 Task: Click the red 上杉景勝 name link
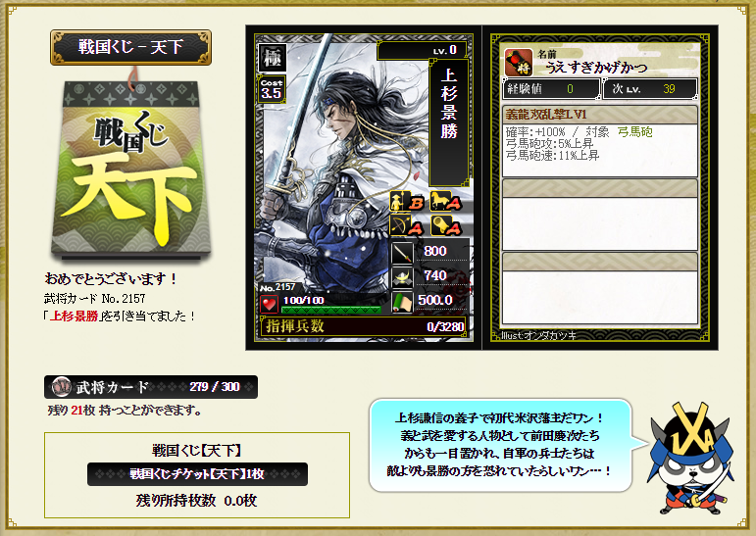(75, 317)
